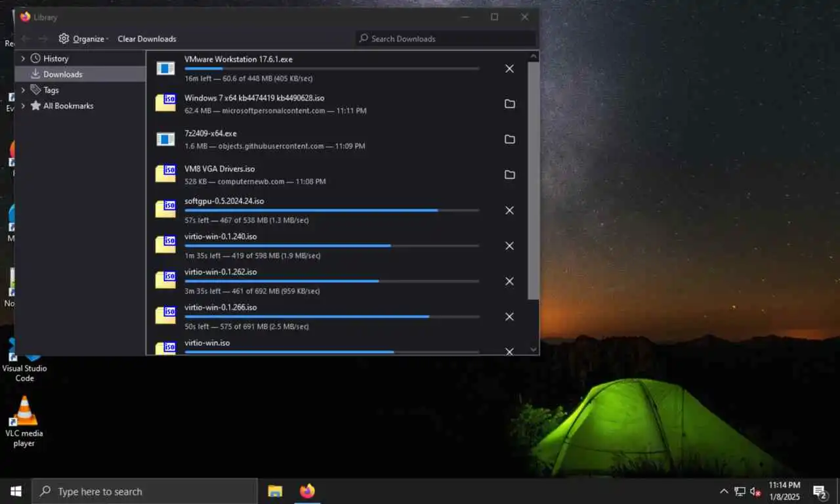Click the softgpu download progress bar
The width and height of the screenshot is (840, 504).
[332, 210]
